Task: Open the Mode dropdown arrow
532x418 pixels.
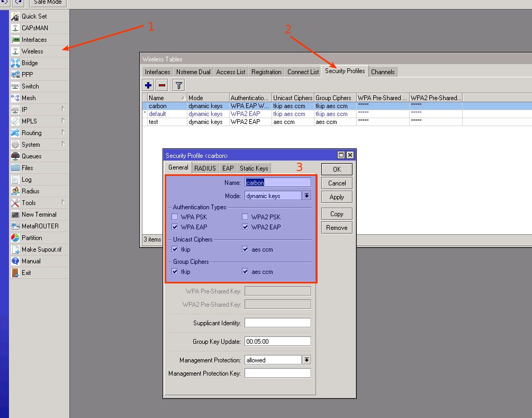Action: [x=306, y=196]
